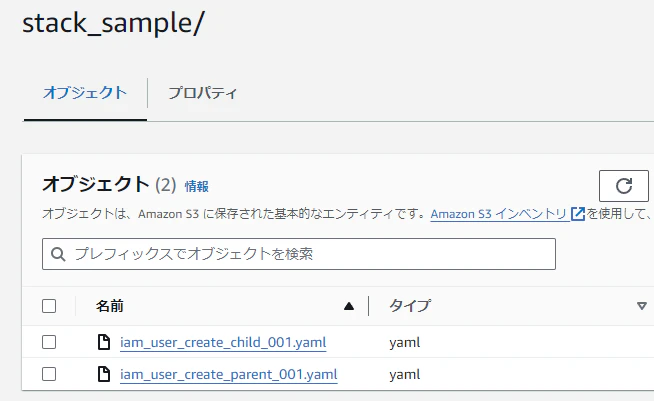Image resolution: width=654 pixels, height=401 pixels.
Task: Follow the Amazon S3 インベントリ link
Action: (499, 214)
